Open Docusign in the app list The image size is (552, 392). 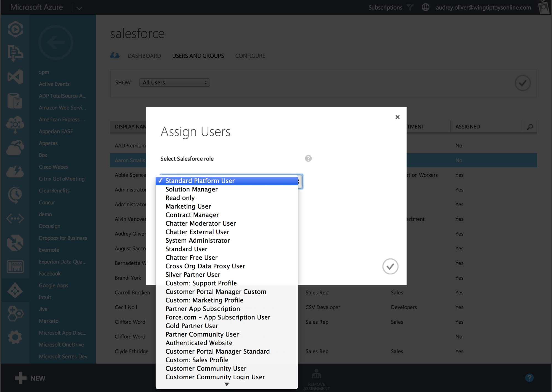coord(49,226)
